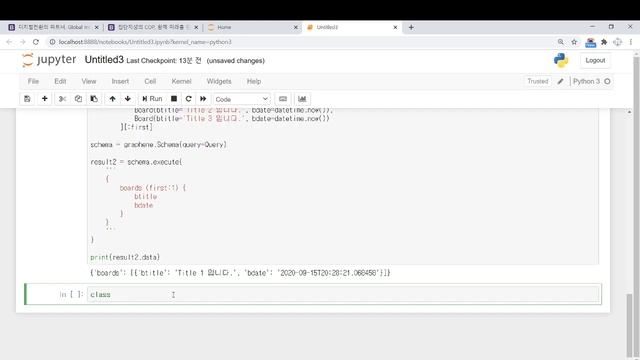Bookmark this page with star icon

pos(574,42)
